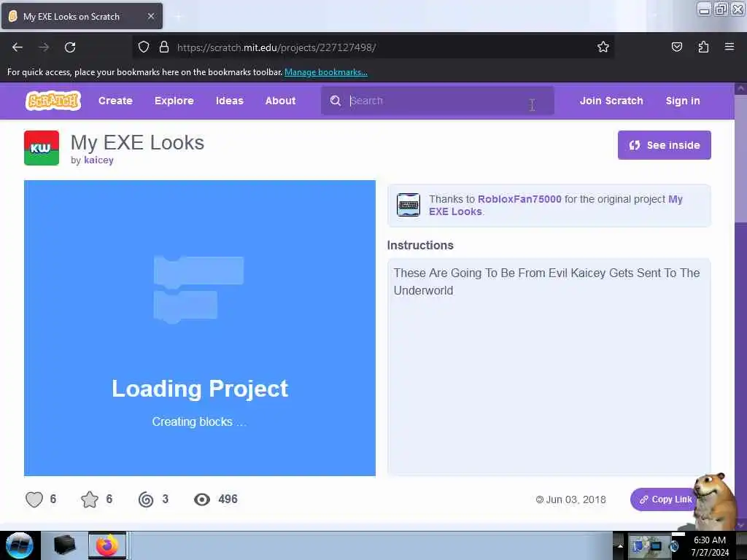Open the tracking protection shield icon
The image size is (747, 560).
[144, 47]
